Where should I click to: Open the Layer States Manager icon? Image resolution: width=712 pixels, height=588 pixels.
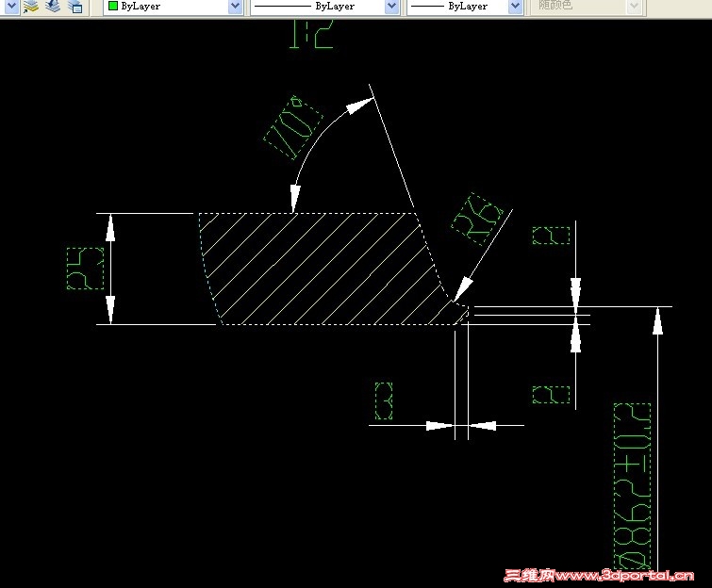pos(75,6)
